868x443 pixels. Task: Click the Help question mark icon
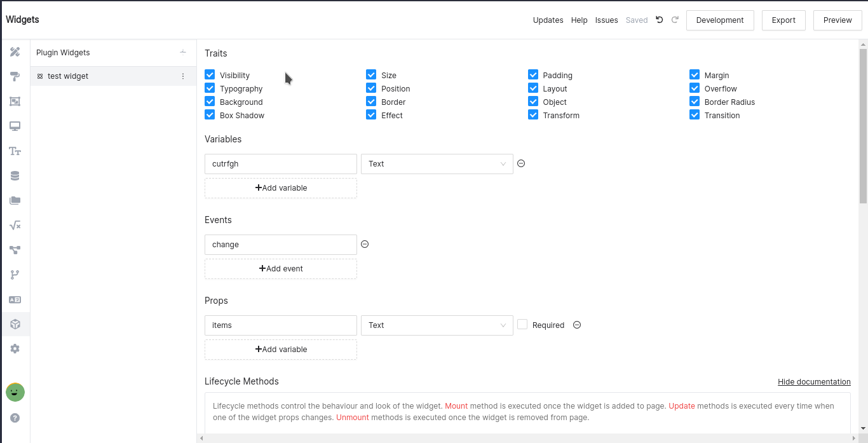coord(15,418)
